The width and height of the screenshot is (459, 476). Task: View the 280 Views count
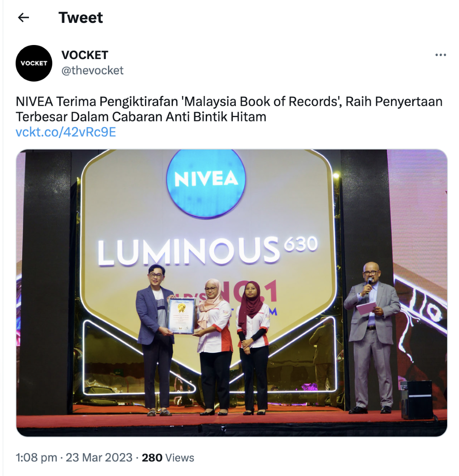click(x=168, y=457)
